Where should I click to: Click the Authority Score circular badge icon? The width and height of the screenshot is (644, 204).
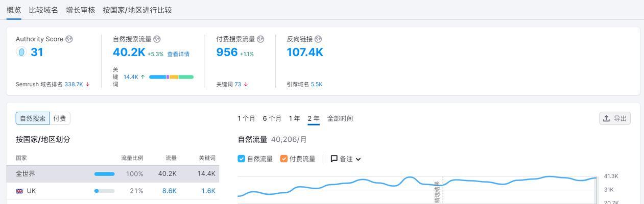coord(21,52)
